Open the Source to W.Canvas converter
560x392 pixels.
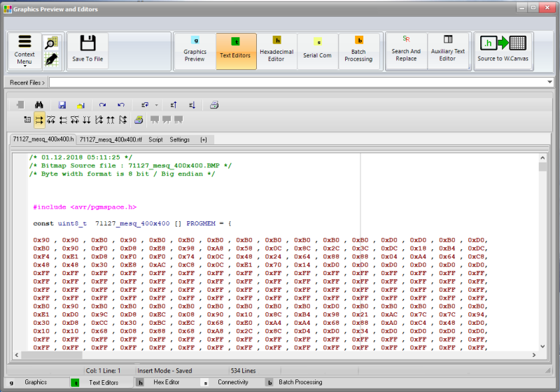tap(503, 50)
